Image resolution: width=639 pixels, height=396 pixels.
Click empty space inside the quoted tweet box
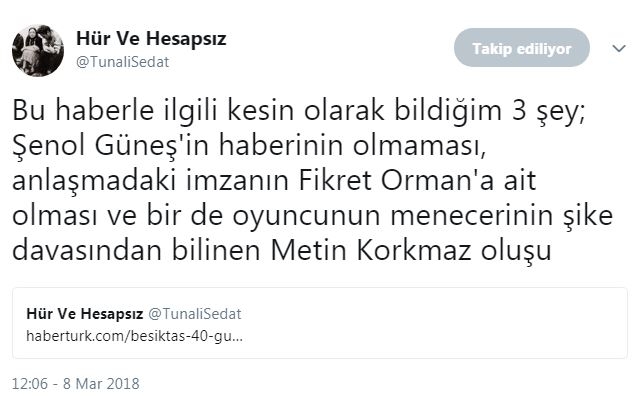448,324
